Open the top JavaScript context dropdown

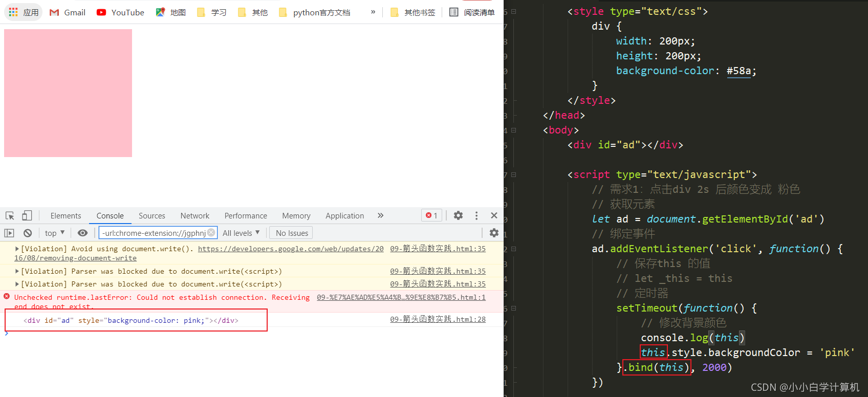[55, 233]
